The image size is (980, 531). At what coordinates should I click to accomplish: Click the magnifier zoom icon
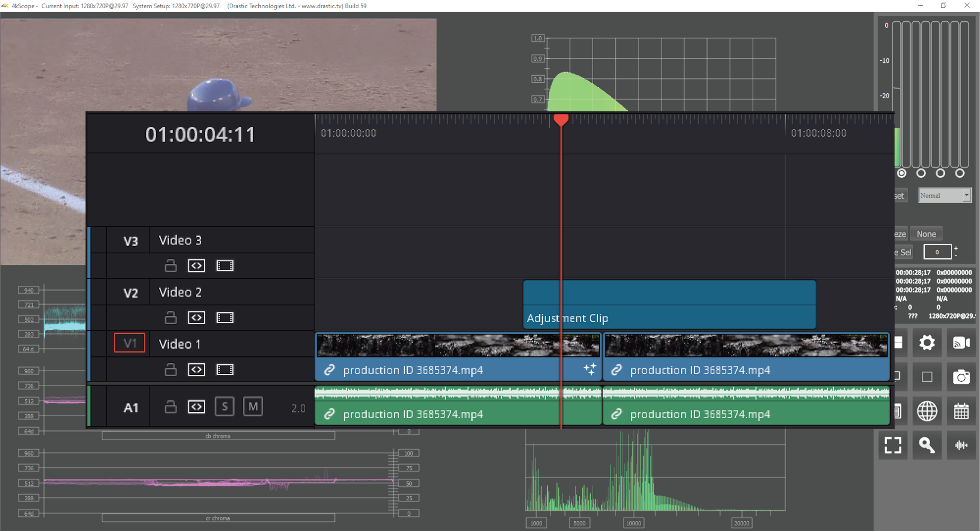(927, 445)
